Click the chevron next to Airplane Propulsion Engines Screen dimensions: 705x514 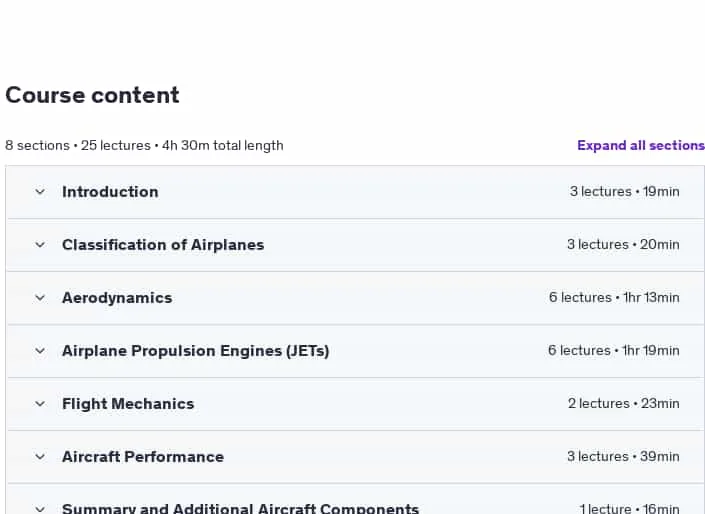pyautogui.click(x=40, y=351)
